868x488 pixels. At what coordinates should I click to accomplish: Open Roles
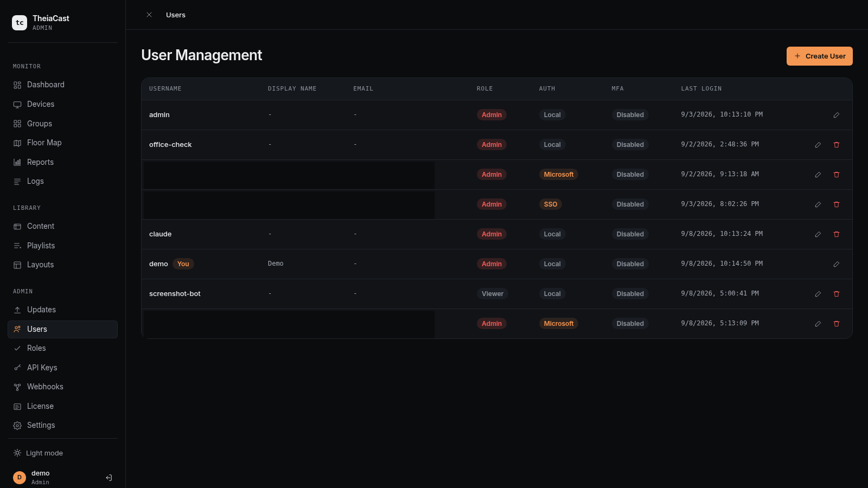click(62, 348)
